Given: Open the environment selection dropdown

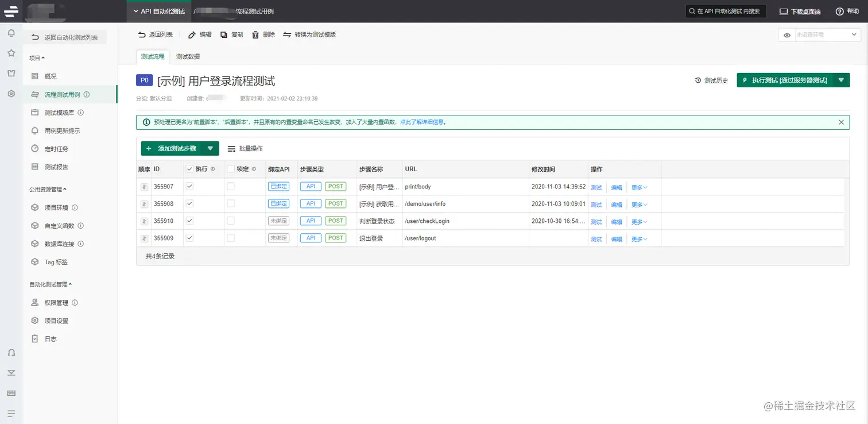Looking at the screenshot, I should (819, 35).
